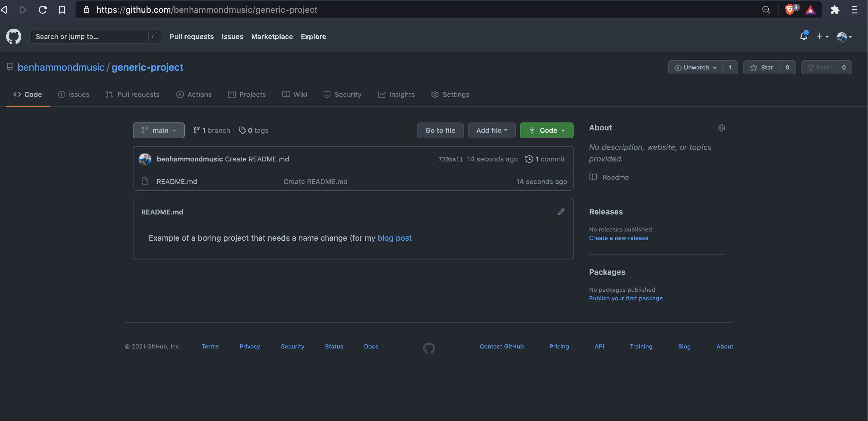The height and width of the screenshot is (421, 868).
Task: Go to the Actions tab
Action: click(x=194, y=94)
